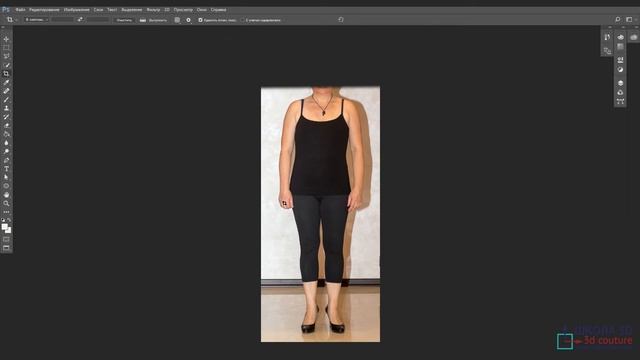Image resolution: width=640 pixels, height=360 pixels.
Task: Click the foreground color swatch
Action: coord(4,227)
